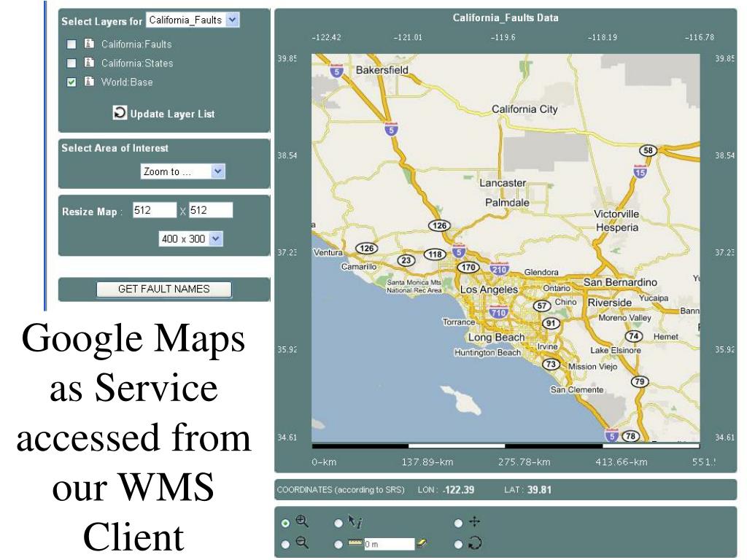Activate the zoom-out radio button

tap(285, 544)
